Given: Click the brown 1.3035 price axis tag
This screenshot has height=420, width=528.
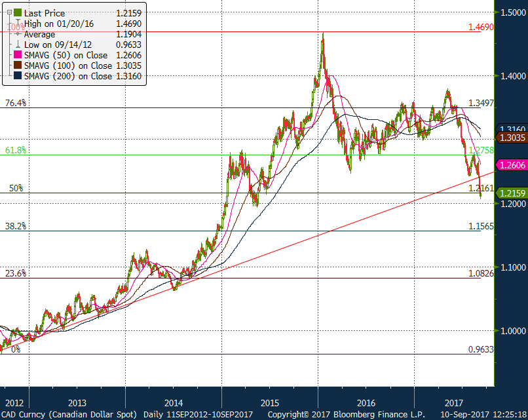Looking at the screenshot, I should [512, 138].
